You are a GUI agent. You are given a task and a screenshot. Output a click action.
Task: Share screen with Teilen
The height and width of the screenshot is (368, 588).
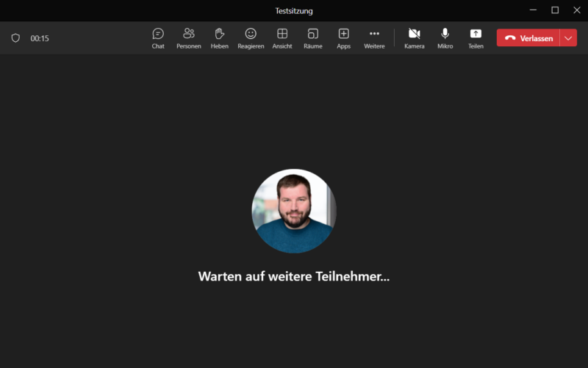(476, 38)
